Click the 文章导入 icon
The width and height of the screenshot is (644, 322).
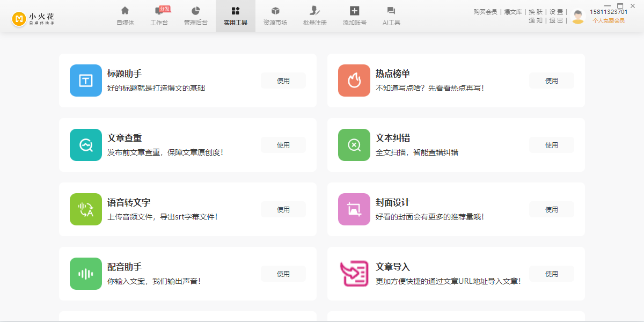[354, 274]
